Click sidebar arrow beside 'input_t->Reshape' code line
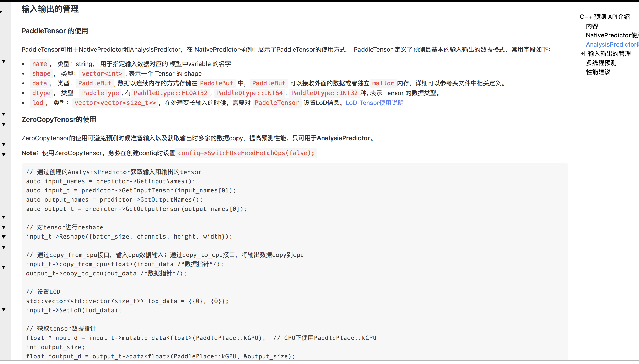639x364 pixels. 4,237
